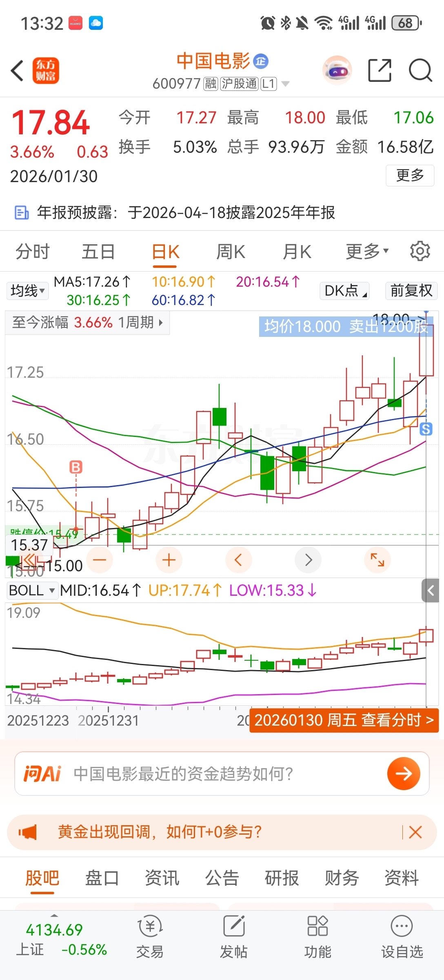Tap the L1 level tag
Screen dimensions: 444x980
click(x=269, y=84)
